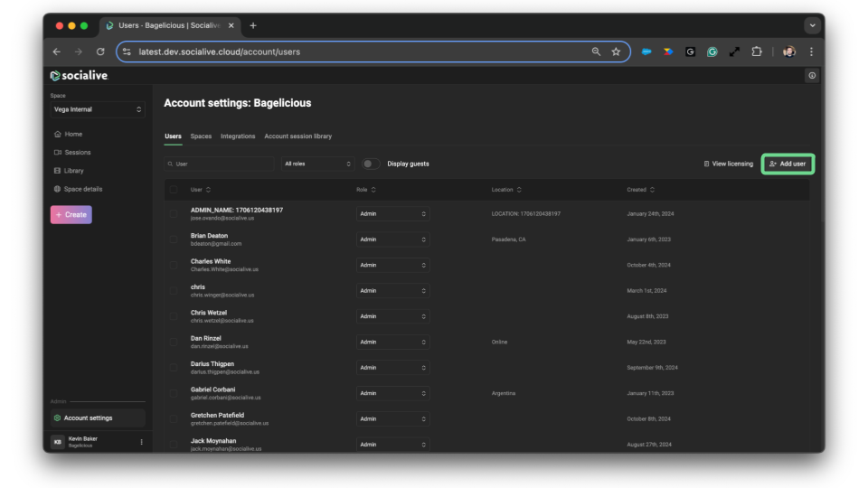Select Darius Thigpen's checkbox

coord(174,368)
